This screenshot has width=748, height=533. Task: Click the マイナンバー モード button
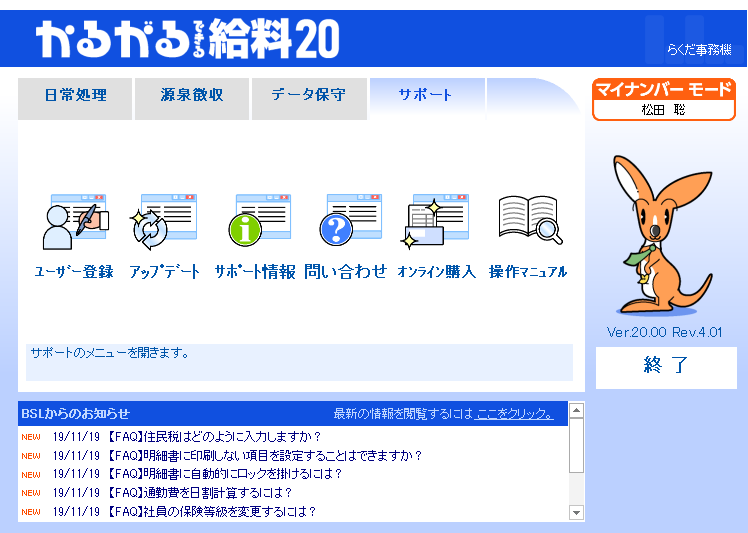(x=664, y=99)
